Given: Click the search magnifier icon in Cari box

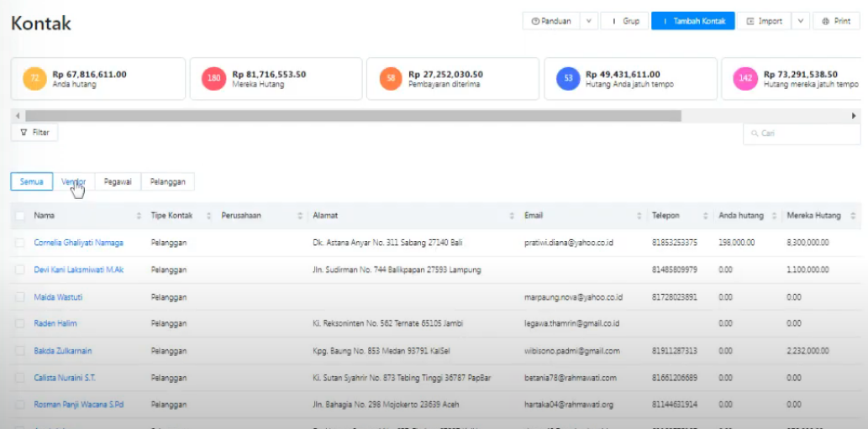Looking at the screenshot, I should pyautogui.click(x=754, y=133).
